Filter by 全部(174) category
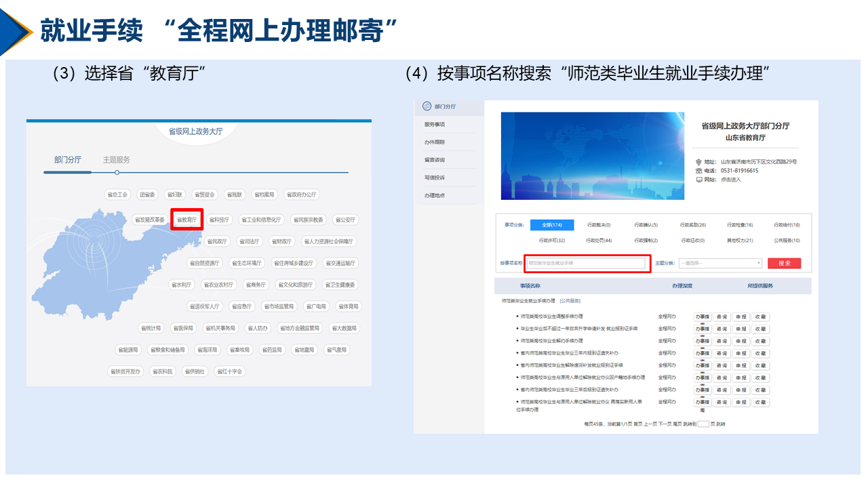Image resolution: width=868 pixels, height=488 pixels. tap(551, 225)
